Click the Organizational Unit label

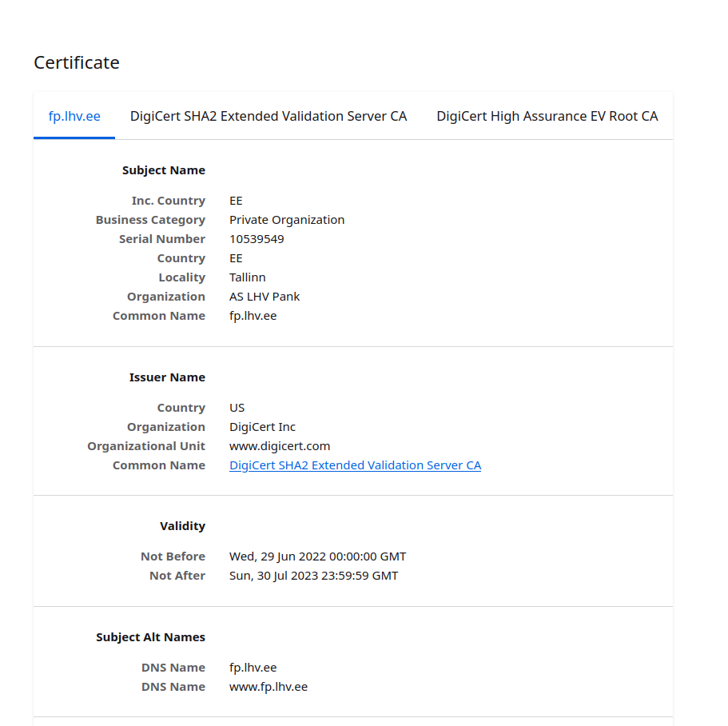[146, 446]
